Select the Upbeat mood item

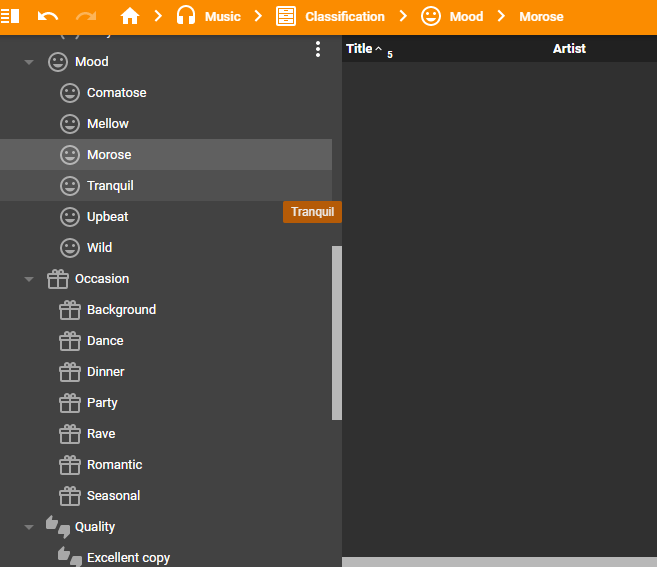pyautogui.click(x=107, y=217)
